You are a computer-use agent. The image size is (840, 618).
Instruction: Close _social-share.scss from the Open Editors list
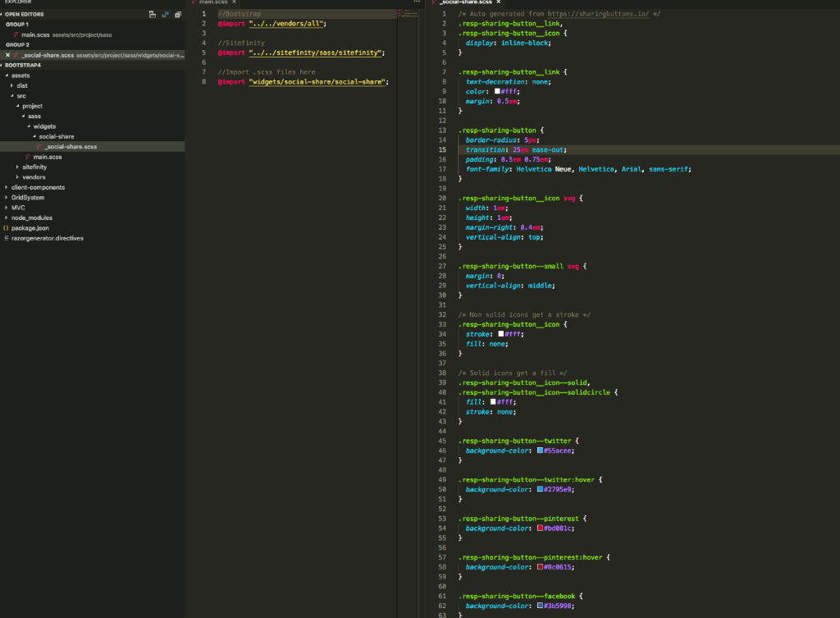click(x=7, y=55)
